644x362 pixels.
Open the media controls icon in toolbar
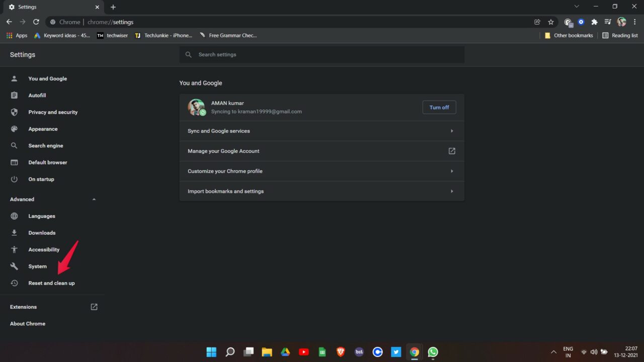pos(608,22)
